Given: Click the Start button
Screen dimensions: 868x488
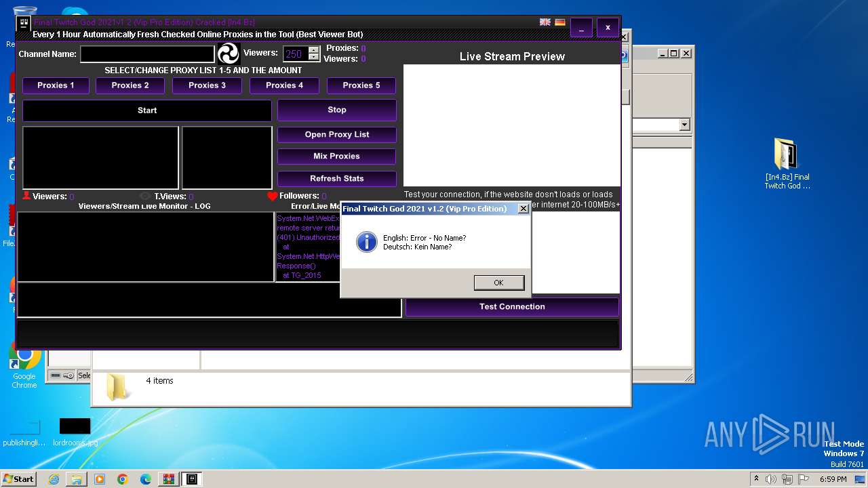Looking at the screenshot, I should click(147, 110).
